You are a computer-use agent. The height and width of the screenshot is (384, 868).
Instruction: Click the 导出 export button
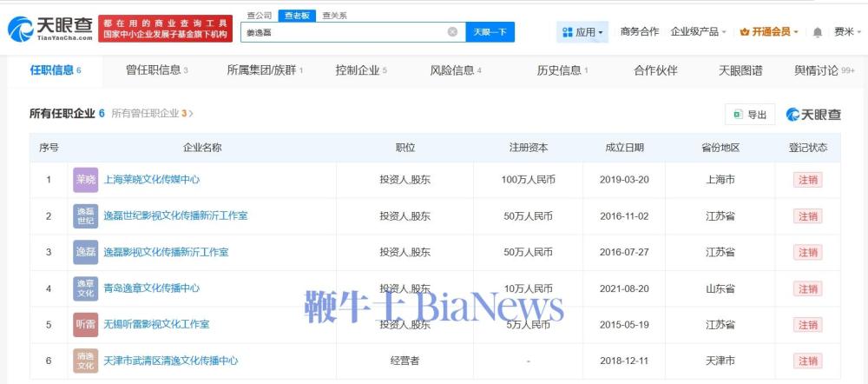750,115
